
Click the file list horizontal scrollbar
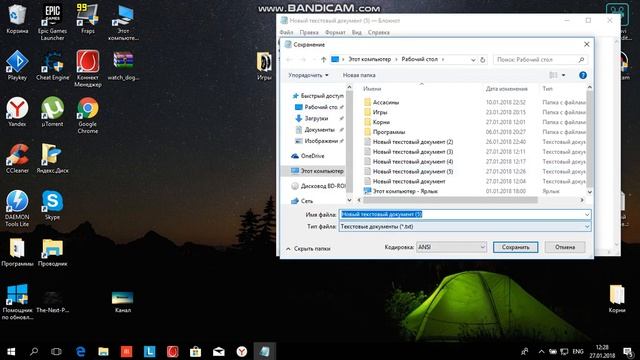click(x=450, y=200)
